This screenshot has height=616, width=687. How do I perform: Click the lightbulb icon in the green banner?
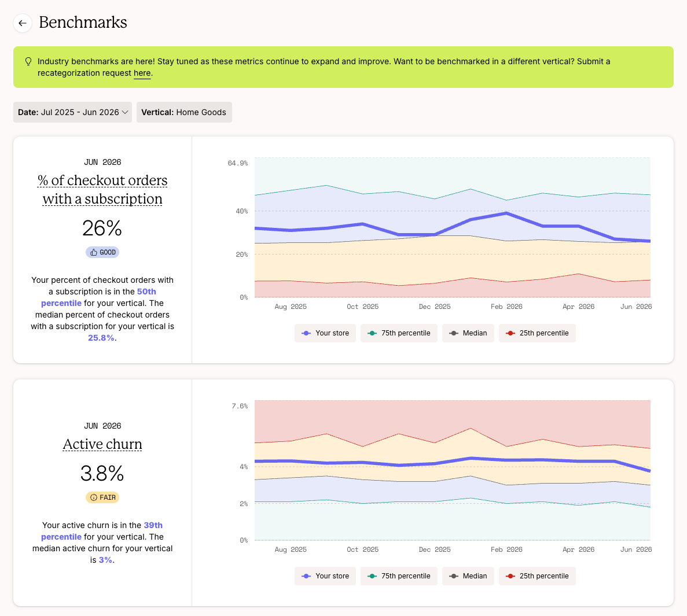(28, 61)
